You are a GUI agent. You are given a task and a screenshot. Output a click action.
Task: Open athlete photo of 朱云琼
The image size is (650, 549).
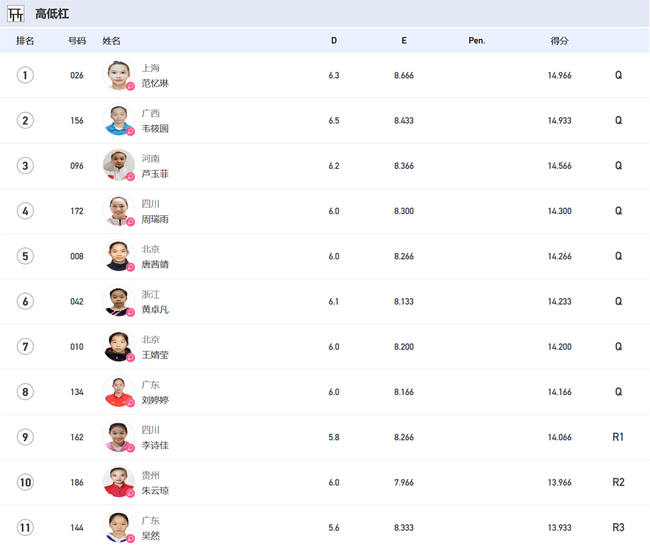click(x=118, y=481)
